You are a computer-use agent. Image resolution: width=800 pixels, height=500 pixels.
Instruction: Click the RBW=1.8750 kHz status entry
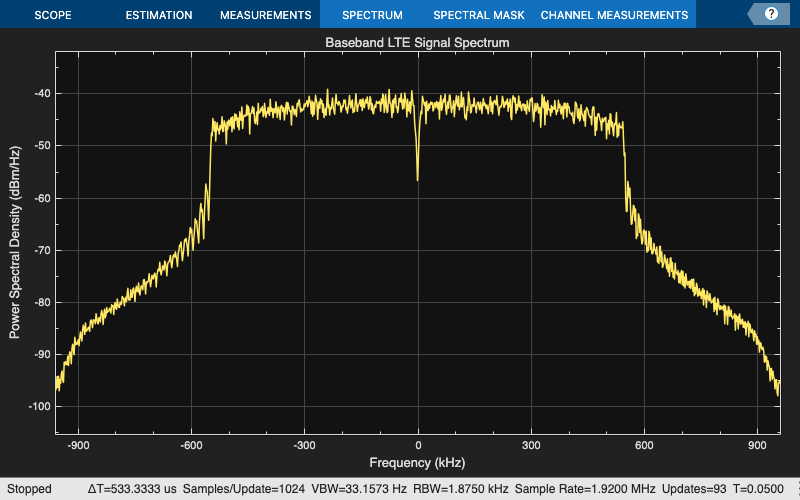460,489
